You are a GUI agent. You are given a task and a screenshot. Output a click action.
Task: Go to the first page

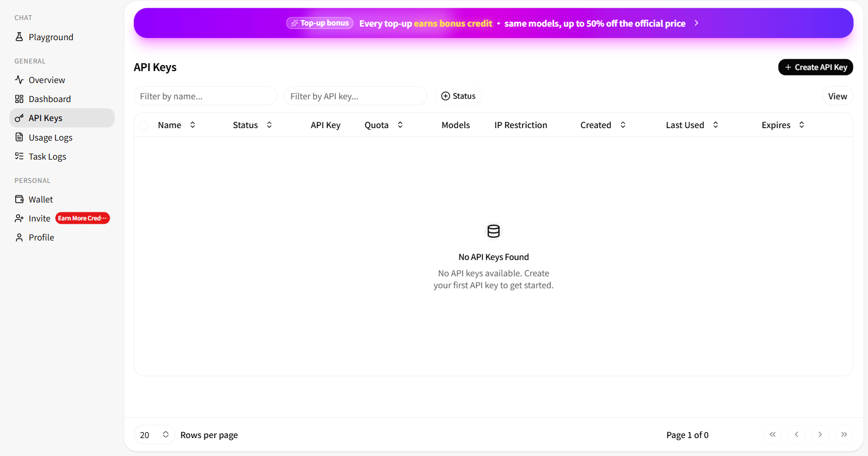point(773,434)
